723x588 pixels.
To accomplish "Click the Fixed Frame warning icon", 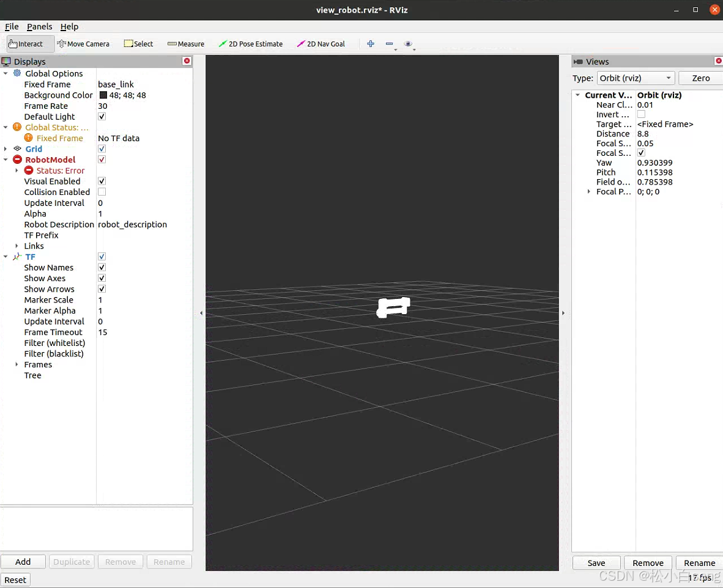I will pos(29,138).
